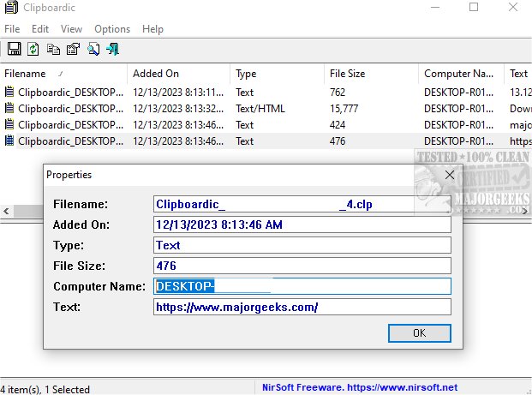Viewport: 532px width, 395px height.
Task: Close the Properties dialog
Action: (450, 175)
